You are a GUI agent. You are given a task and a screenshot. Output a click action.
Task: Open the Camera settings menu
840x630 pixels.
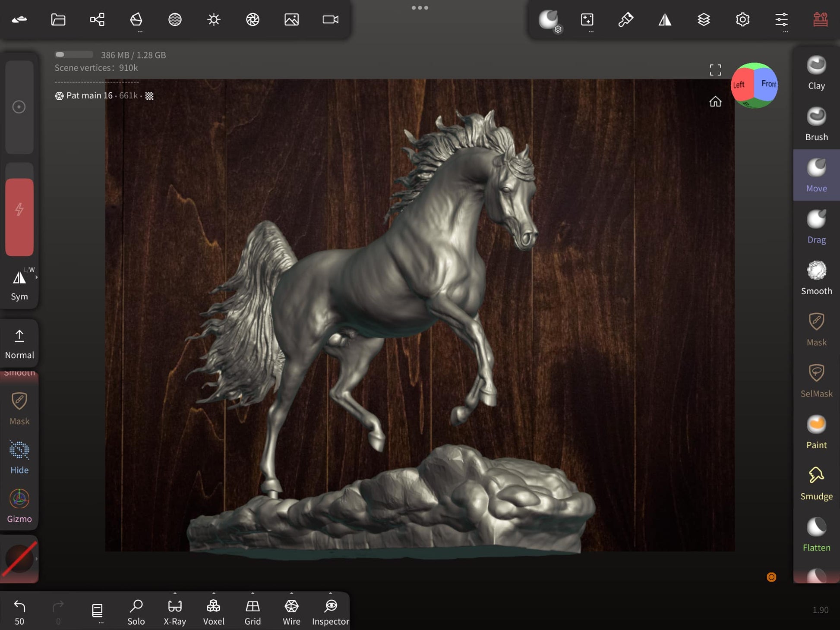point(330,19)
